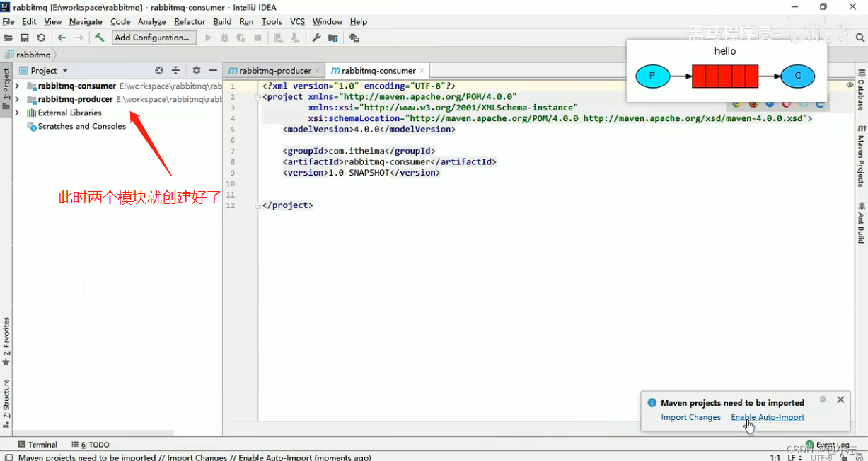
Task: Click the Stop square toolbar icon
Action: pos(257,38)
